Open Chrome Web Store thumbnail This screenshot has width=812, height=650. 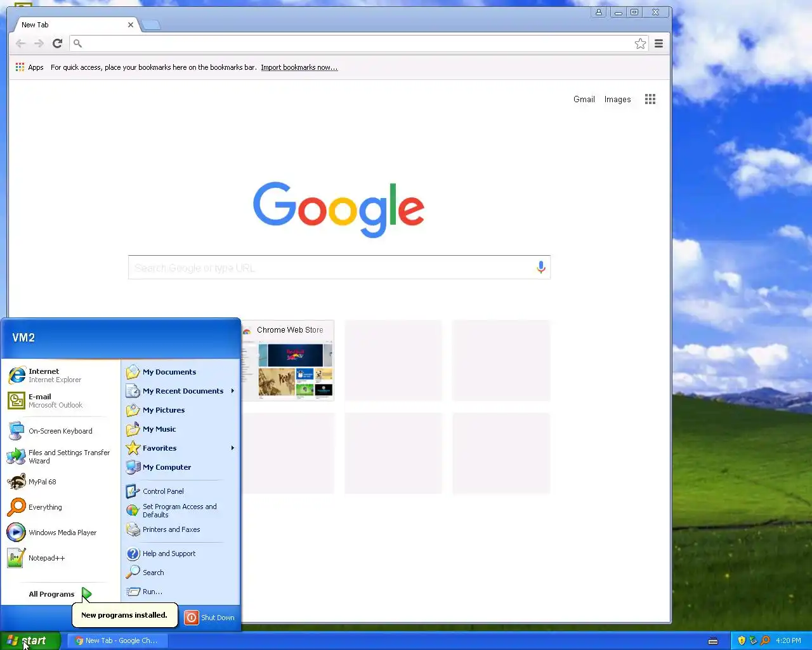point(287,361)
